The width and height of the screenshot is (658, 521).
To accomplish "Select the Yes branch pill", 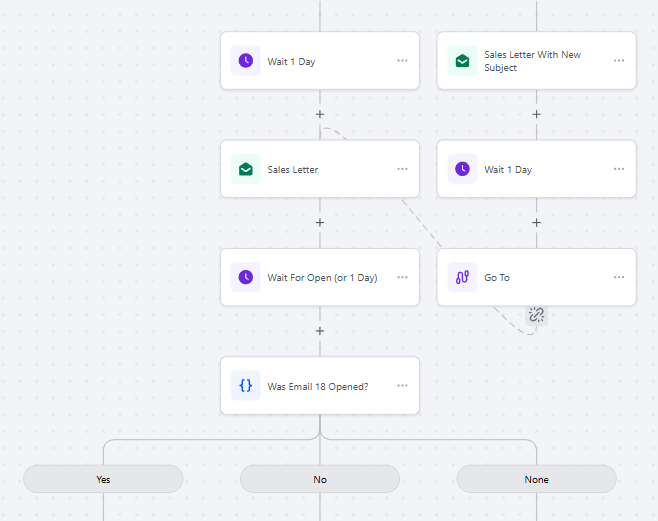I will tap(103, 479).
